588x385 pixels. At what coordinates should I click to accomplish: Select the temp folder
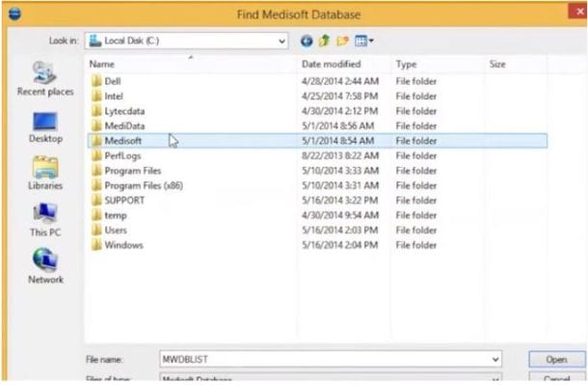(x=116, y=215)
